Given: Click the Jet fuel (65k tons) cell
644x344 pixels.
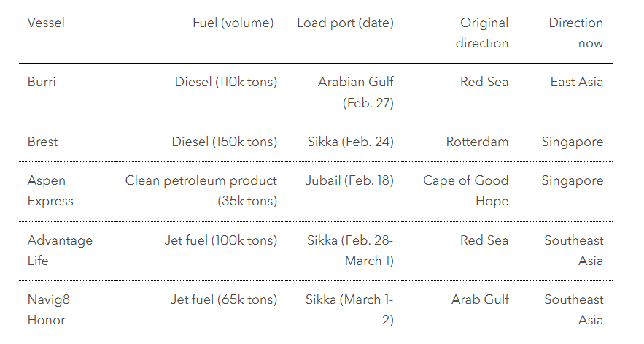Looking at the screenshot, I should 223,299.
